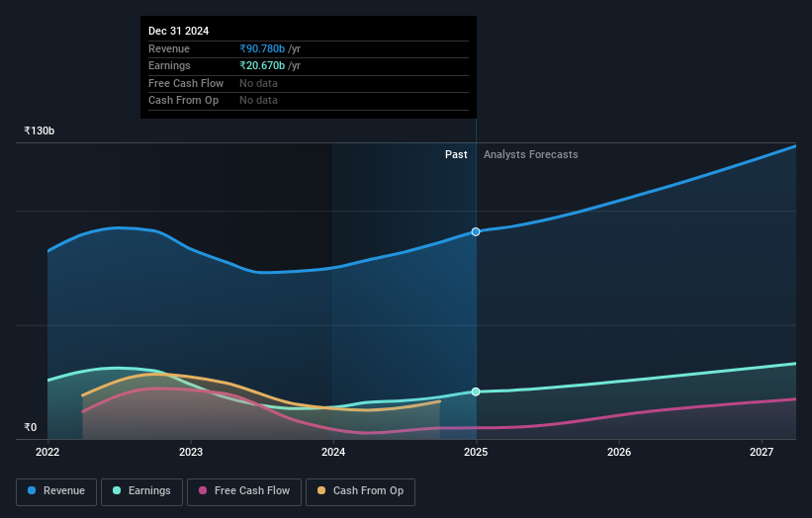This screenshot has height=518, width=812.
Task: Click the 2025 x-axis label
Action: (x=476, y=453)
